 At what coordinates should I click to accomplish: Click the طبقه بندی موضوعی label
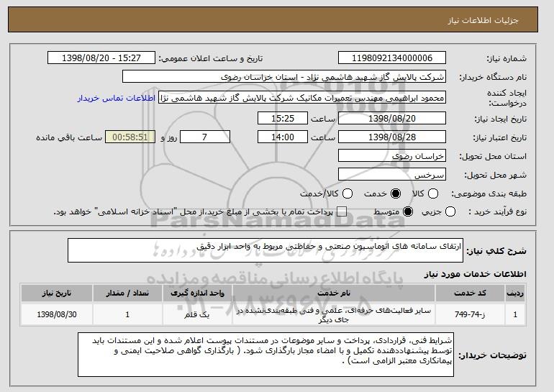pos(489,193)
